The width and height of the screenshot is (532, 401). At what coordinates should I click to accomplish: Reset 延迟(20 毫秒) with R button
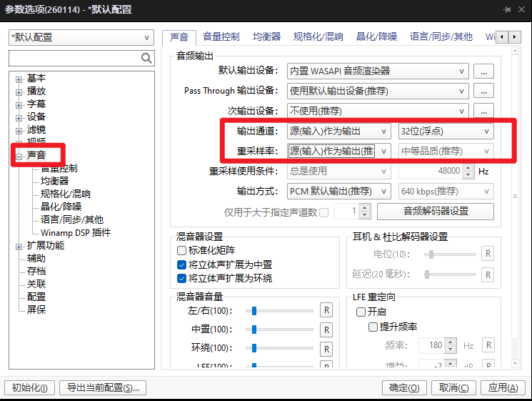488,274
